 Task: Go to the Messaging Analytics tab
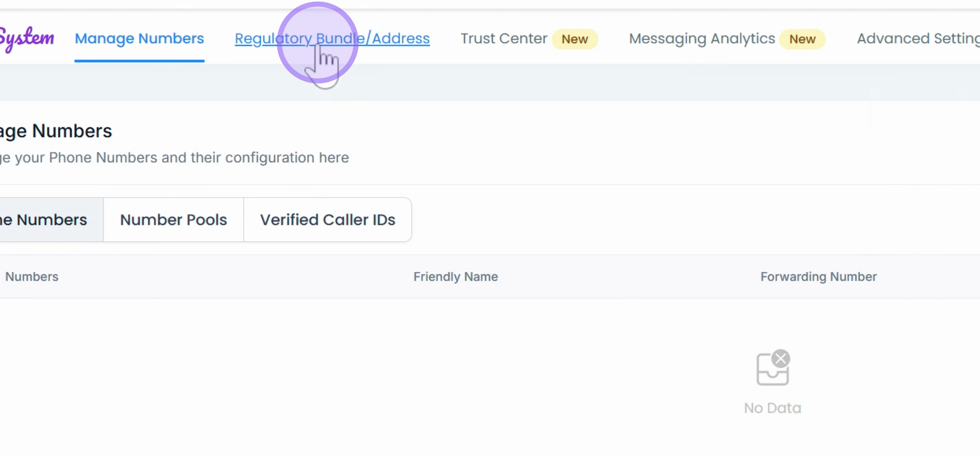[702, 38]
